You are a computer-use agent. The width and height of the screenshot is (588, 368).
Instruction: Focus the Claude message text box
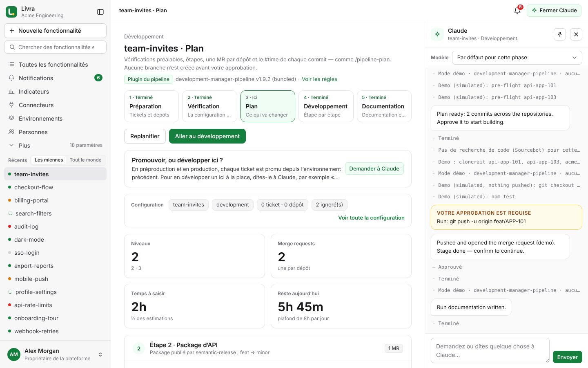tap(490, 350)
